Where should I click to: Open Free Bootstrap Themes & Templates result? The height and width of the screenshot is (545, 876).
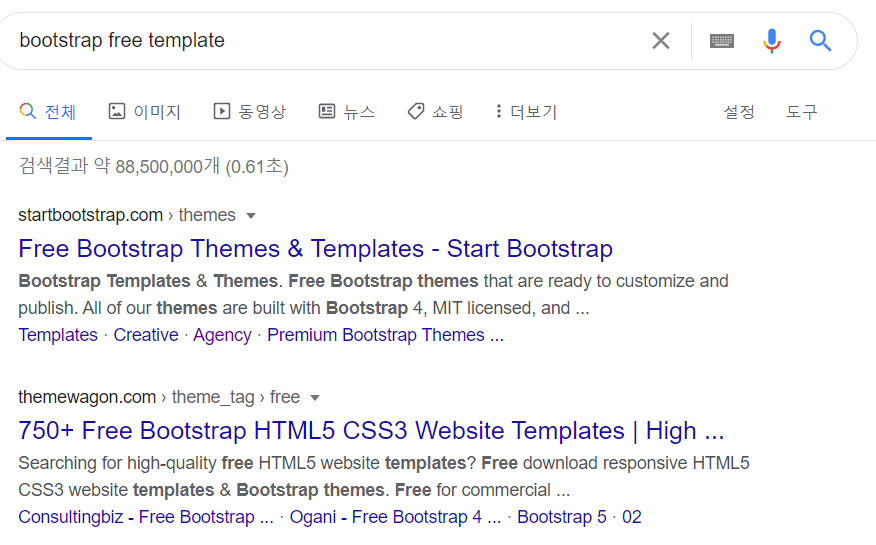click(316, 248)
